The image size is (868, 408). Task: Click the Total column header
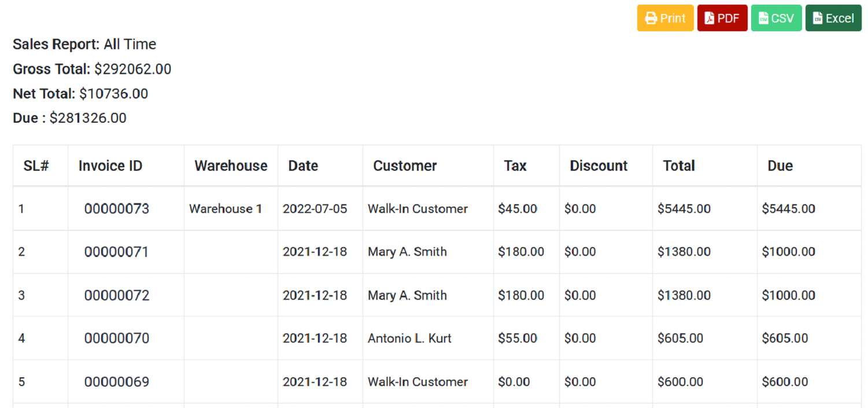(679, 166)
